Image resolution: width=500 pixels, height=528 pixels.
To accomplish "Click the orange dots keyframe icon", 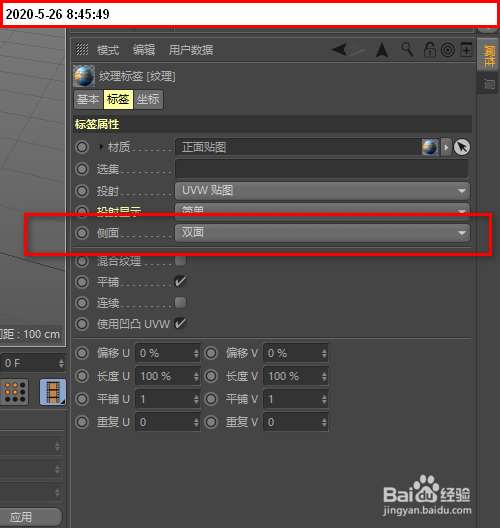I will tap(15, 392).
